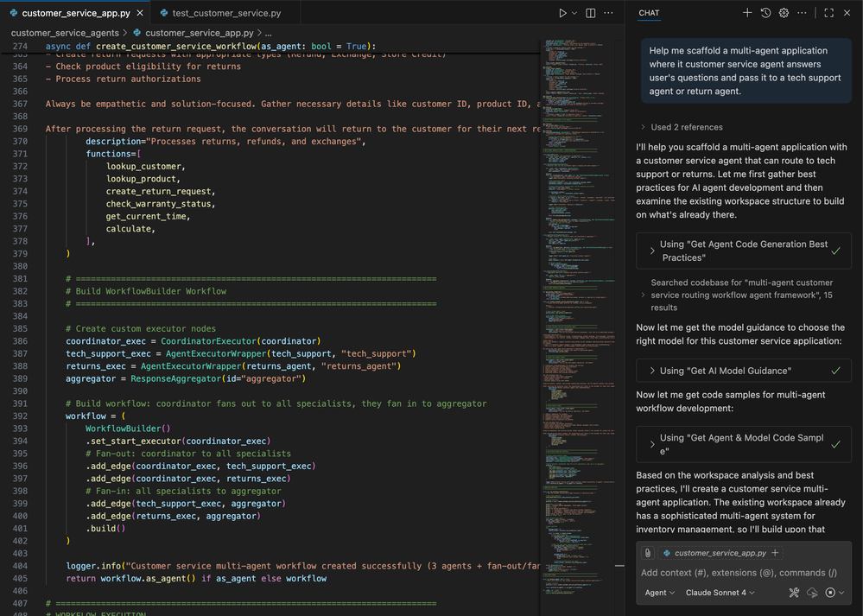863x616 pixels.
Task: Delegate to cloud coding agent icon
Action: tap(812, 593)
